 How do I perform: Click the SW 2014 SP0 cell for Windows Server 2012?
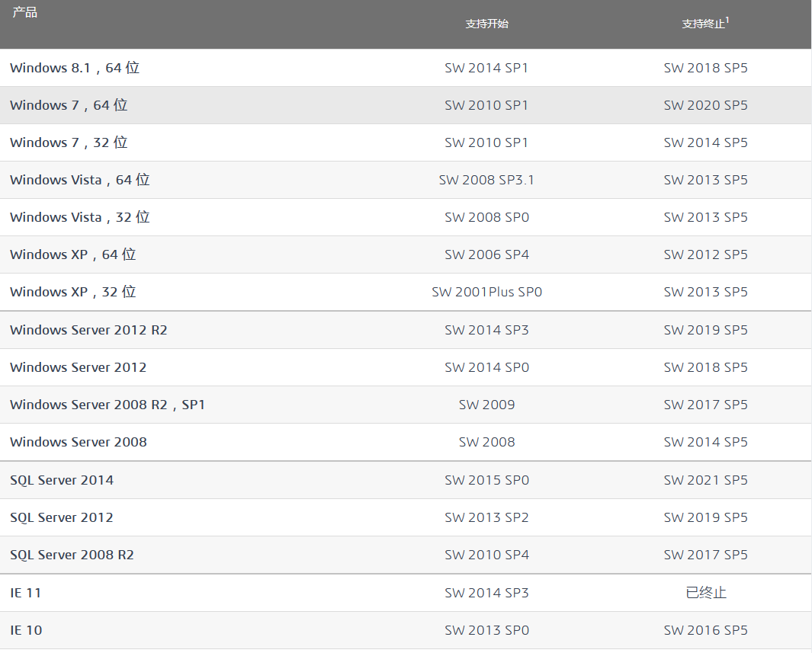pos(486,367)
